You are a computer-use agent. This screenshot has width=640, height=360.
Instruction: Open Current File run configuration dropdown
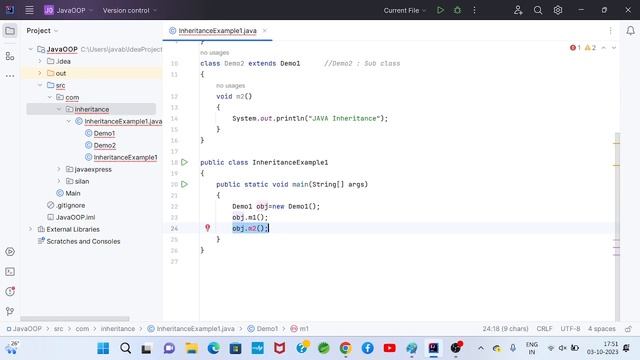click(x=404, y=10)
